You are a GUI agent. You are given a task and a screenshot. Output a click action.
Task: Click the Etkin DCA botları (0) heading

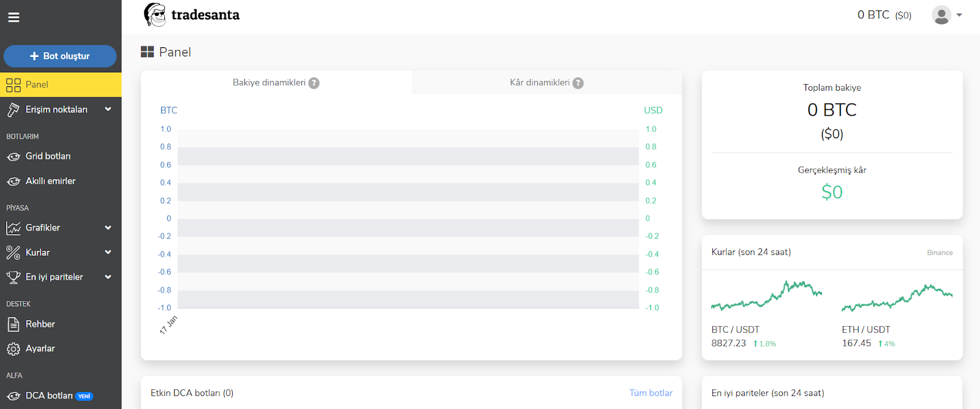click(x=192, y=393)
